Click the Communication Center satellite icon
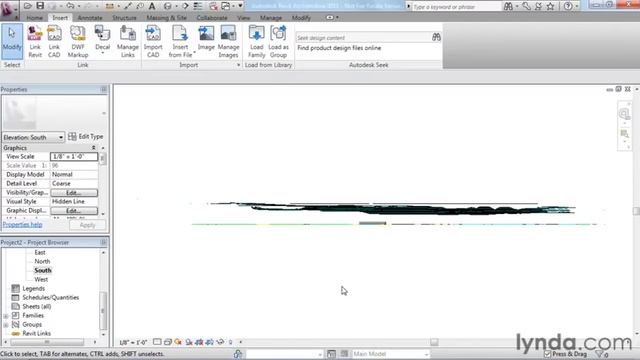 pyautogui.click(x=538, y=6)
